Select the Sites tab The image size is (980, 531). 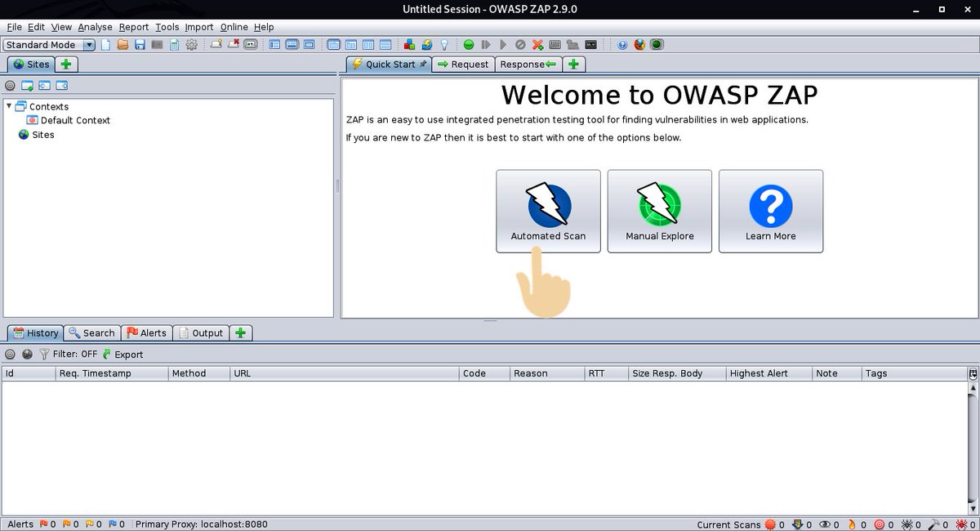32,64
